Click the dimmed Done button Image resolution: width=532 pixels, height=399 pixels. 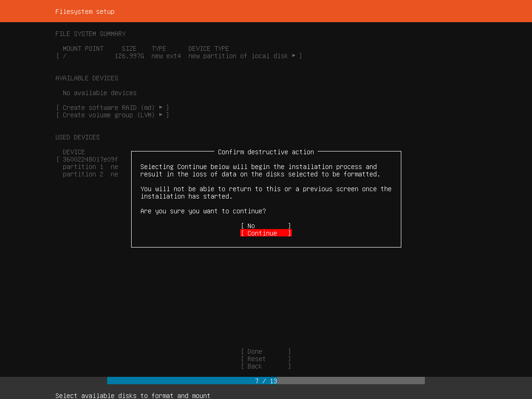pyautogui.click(x=266, y=351)
